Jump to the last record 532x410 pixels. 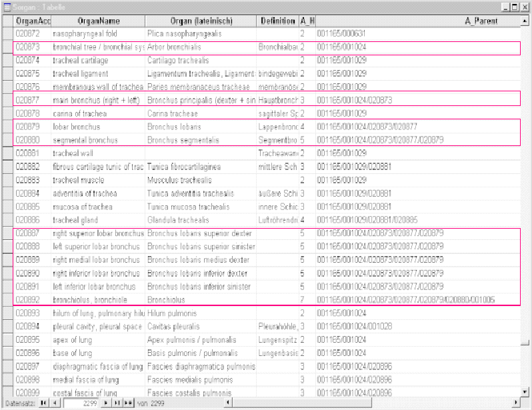[x=116, y=403]
